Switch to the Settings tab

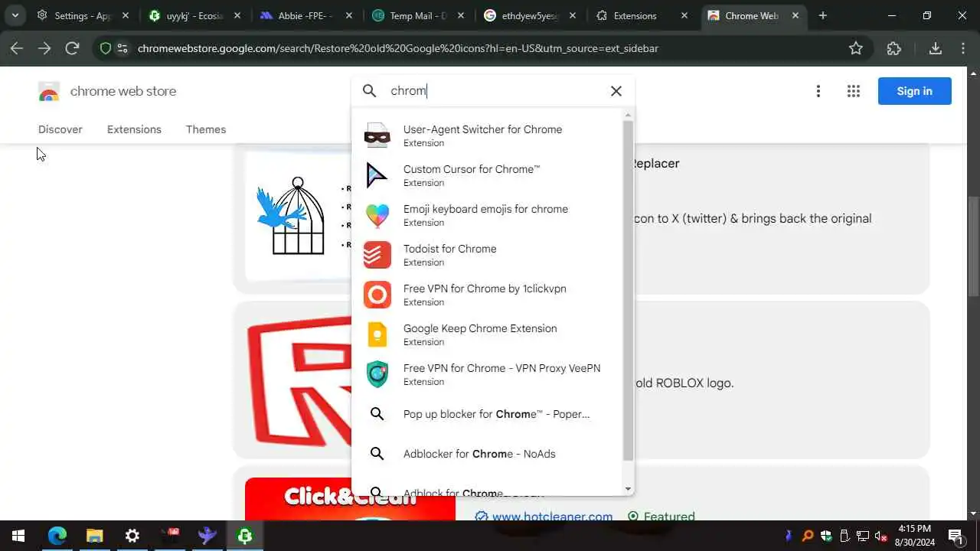pos(83,15)
